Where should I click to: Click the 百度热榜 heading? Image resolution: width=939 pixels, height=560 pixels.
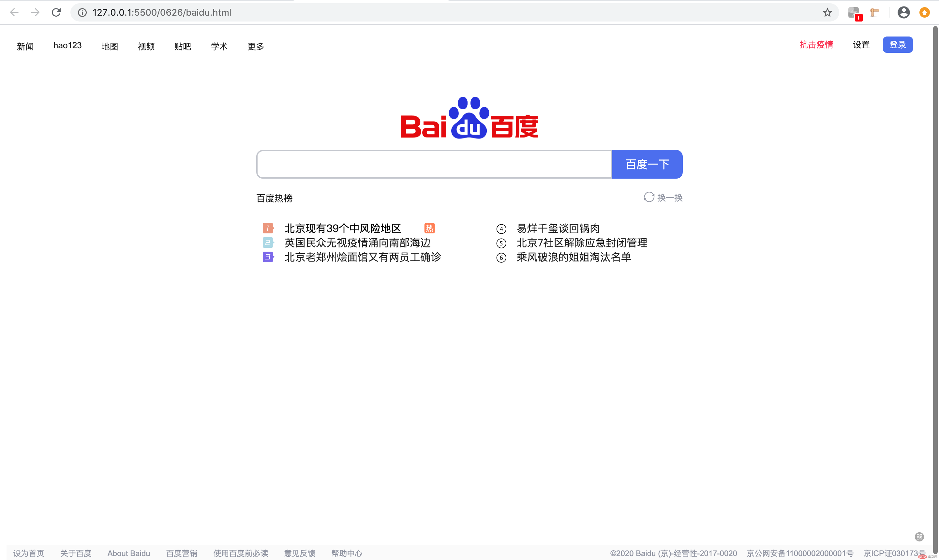[275, 198]
